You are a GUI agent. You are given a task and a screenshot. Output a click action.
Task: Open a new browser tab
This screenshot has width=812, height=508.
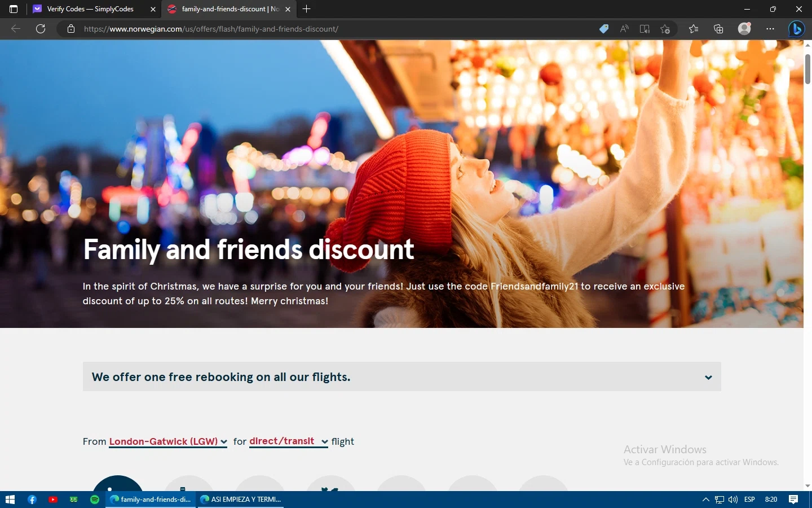click(306, 9)
